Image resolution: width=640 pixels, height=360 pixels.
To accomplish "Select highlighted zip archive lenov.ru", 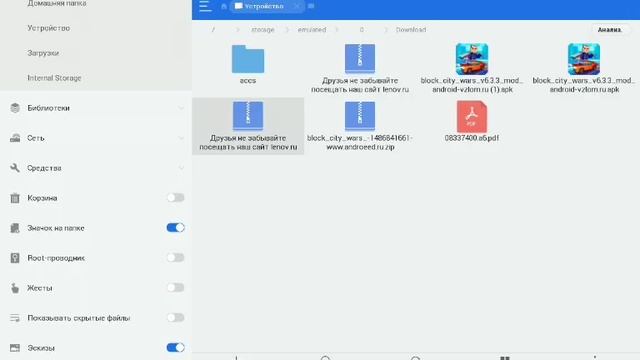I will [x=248, y=126].
